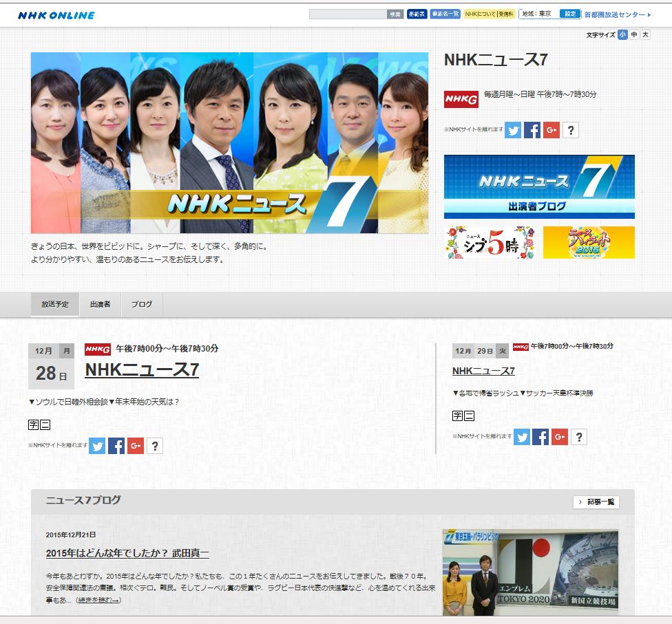
Task: Click the help icon on the 28日 listing
Action: click(155, 446)
